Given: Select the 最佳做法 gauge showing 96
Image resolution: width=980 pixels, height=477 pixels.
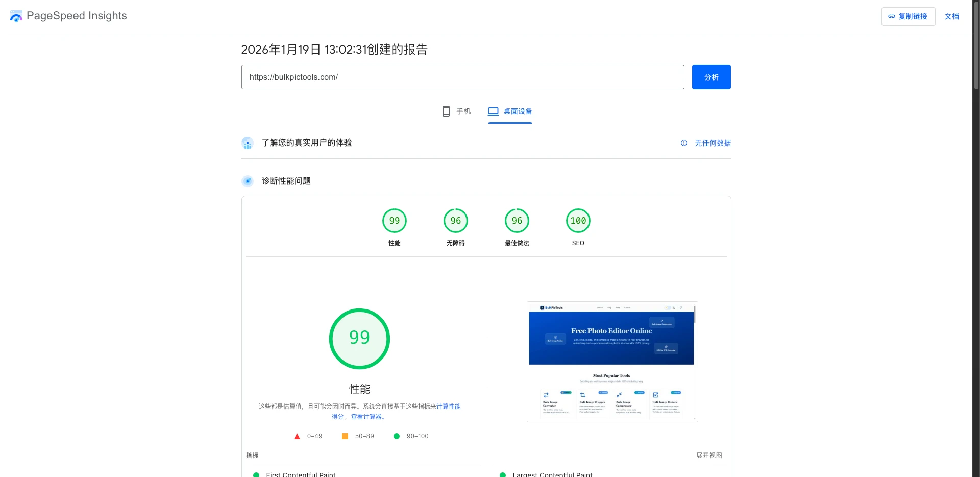Looking at the screenshot, I should click(517, 221).
